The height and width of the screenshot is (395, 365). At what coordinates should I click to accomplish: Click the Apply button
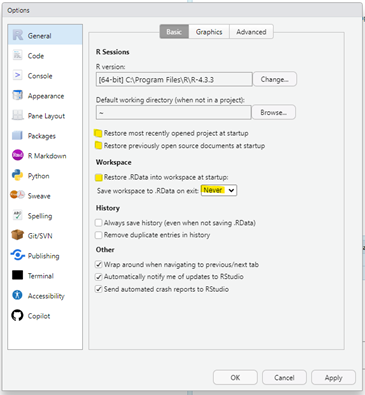pyautogui.click(x=333, y=377)
